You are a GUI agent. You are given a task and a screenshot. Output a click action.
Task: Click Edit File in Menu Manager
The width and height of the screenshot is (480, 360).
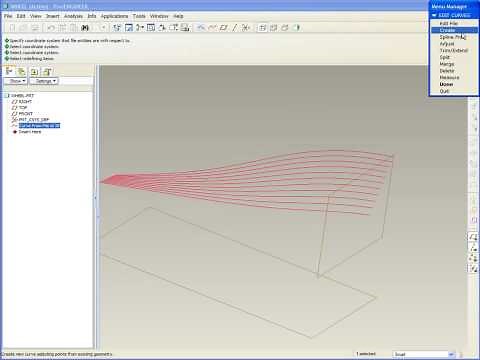449,23
